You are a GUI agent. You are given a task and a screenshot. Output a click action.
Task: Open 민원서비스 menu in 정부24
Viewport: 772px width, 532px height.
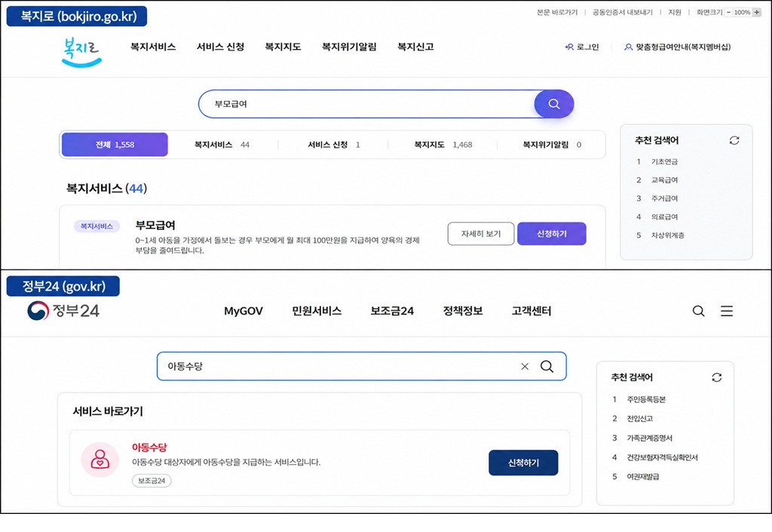point(317,311)
